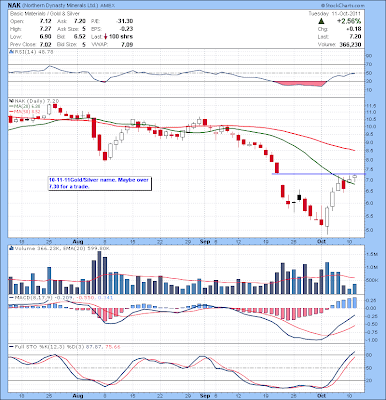Click the RSI(14) indicator label
This screenshot has width=386, height=400.
point(32,52)
